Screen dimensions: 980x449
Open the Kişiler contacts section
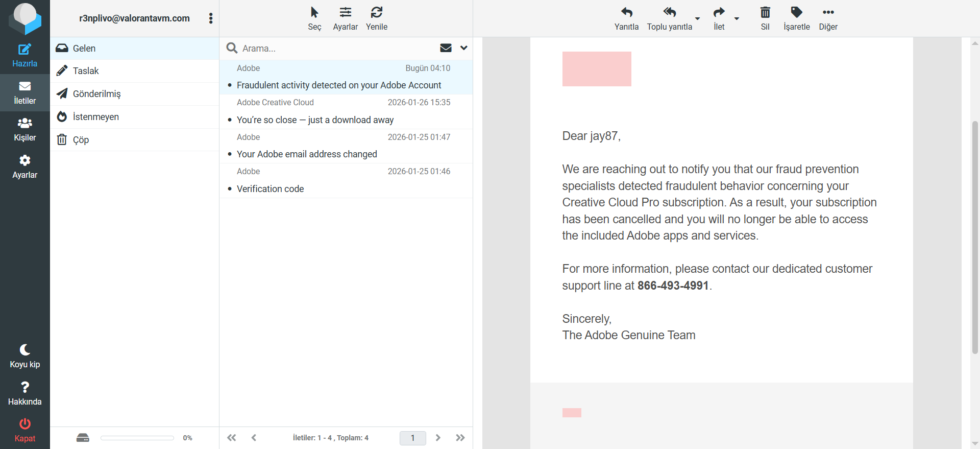pyautogui.click(x=24, y=130)
